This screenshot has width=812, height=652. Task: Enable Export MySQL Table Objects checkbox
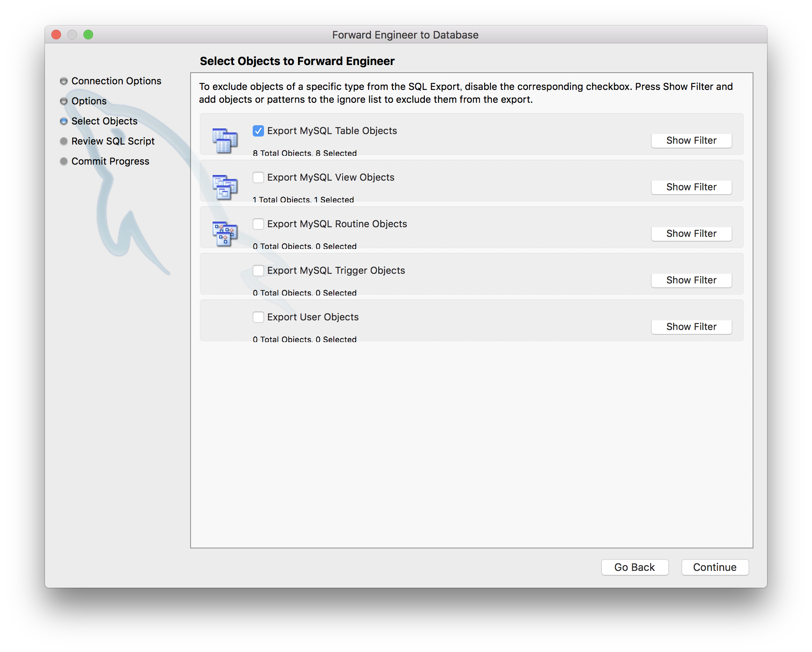(258, 130)
